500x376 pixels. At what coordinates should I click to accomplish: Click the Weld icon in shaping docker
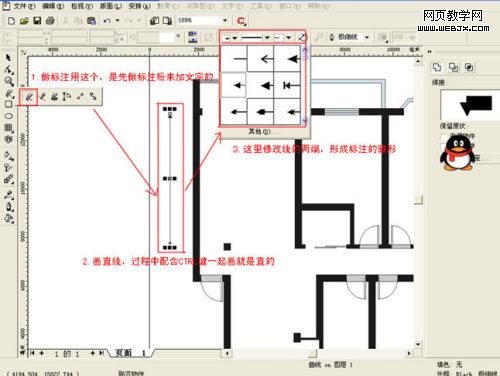coord(437,68)
